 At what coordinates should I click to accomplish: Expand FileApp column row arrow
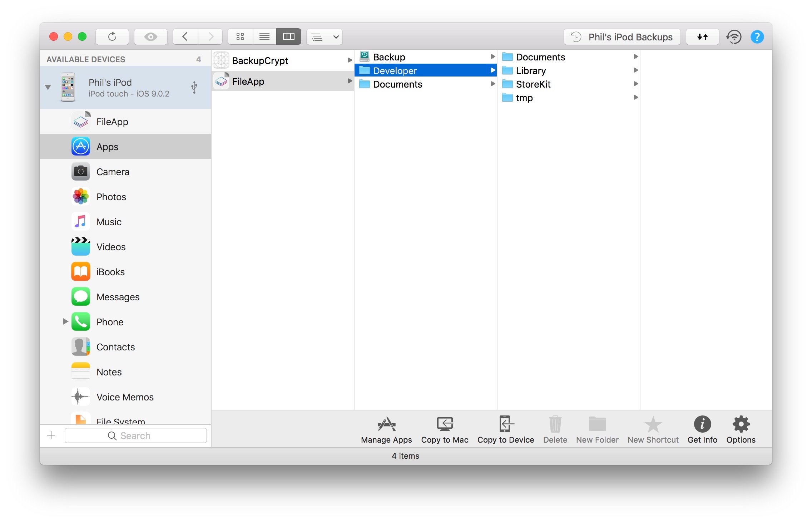tap(350, 81)
